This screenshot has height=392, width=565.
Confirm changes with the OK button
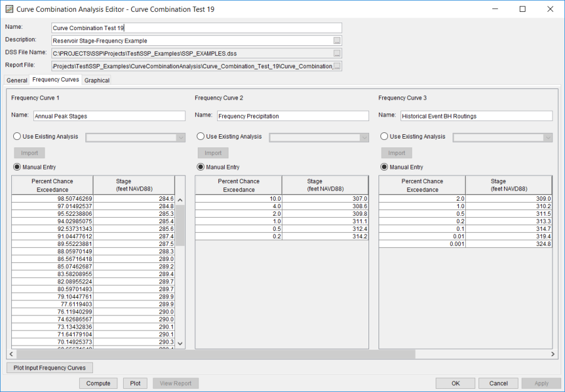point(455,383)
